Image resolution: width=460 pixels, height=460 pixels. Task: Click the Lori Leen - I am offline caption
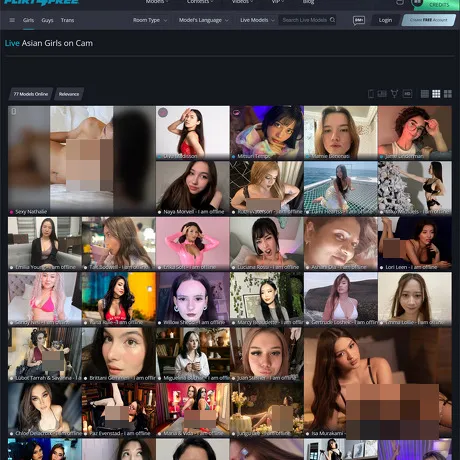[x=411, y=267]
